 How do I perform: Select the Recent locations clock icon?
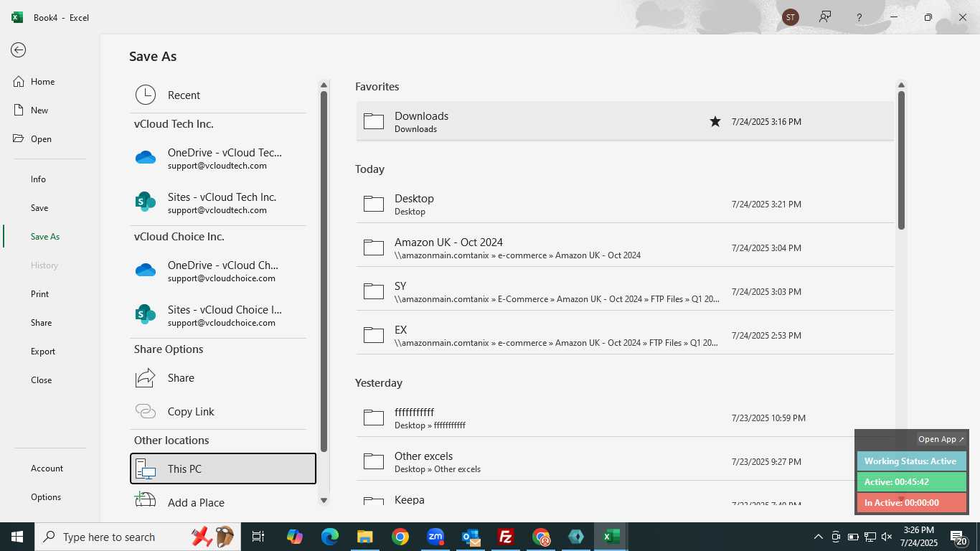click(146, 95)
